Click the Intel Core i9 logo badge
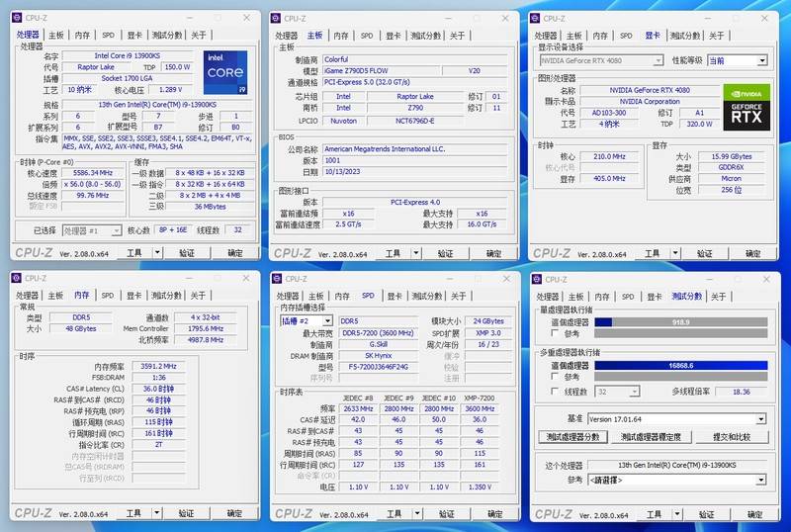Screen dimensions: 791x532 [225, 72]
